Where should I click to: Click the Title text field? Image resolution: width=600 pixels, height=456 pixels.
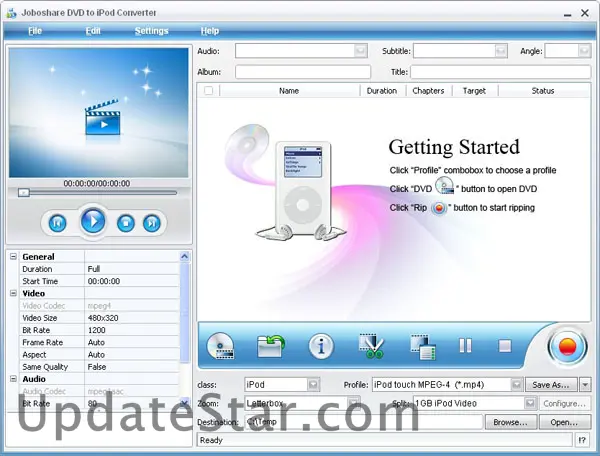[501, 72]
